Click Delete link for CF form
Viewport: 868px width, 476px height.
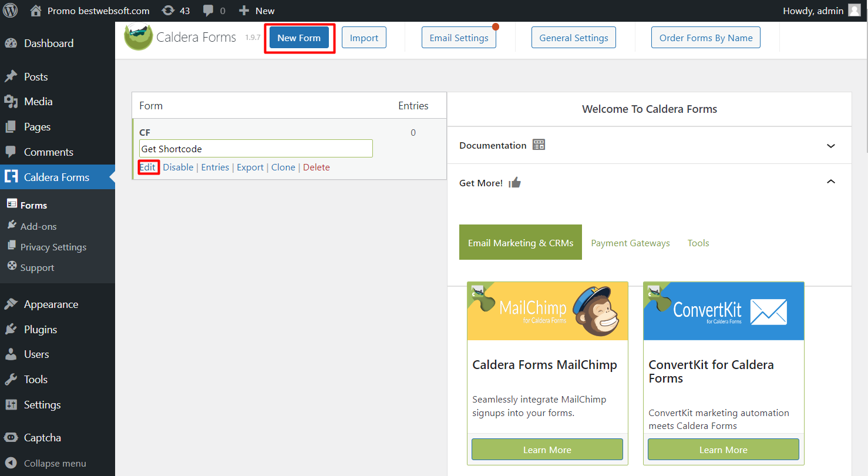(317, 167)
